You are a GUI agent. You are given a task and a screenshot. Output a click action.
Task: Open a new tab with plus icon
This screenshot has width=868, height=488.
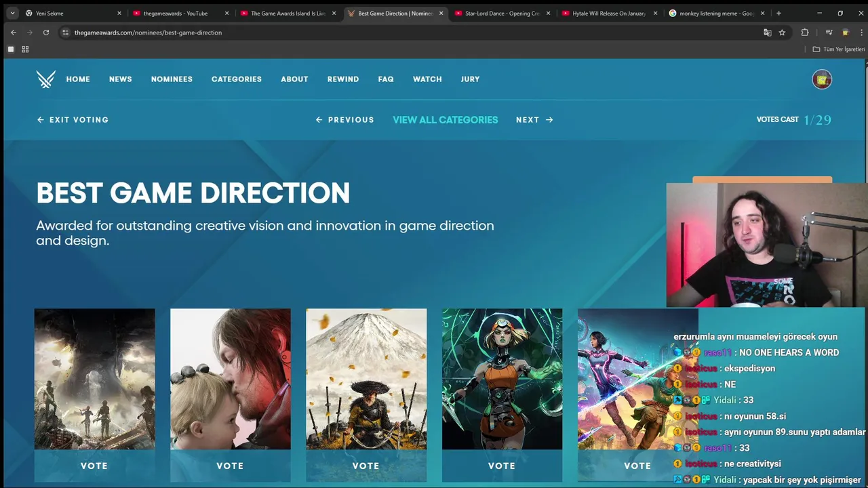click(778, 13)
